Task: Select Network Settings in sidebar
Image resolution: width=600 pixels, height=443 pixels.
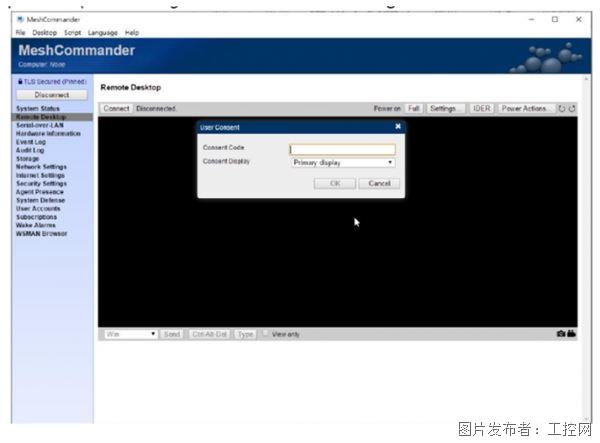Action: (41, 167)
